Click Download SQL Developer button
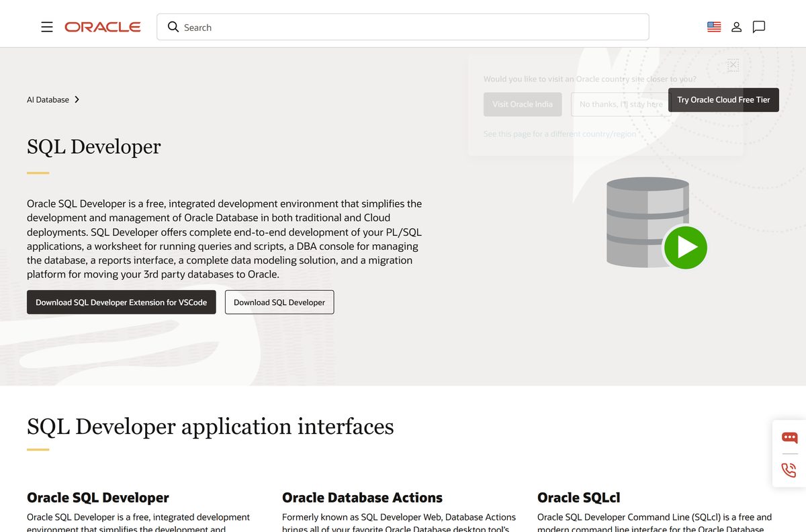This screenshot has height=532, width=806. point(279,302)
